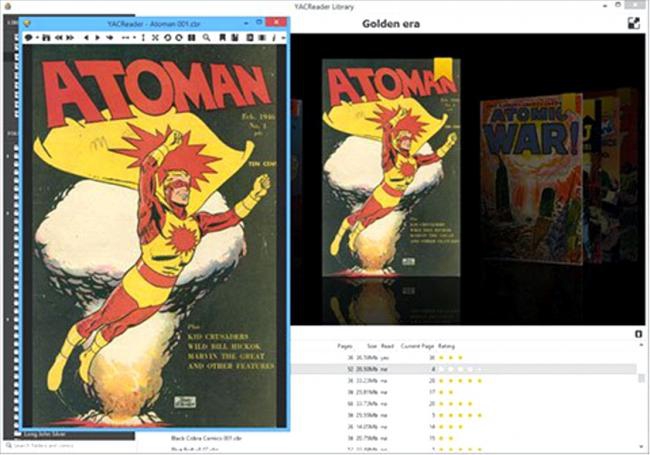
Task: Select the row with 14.07Mb size
Action: pos(463,427)
